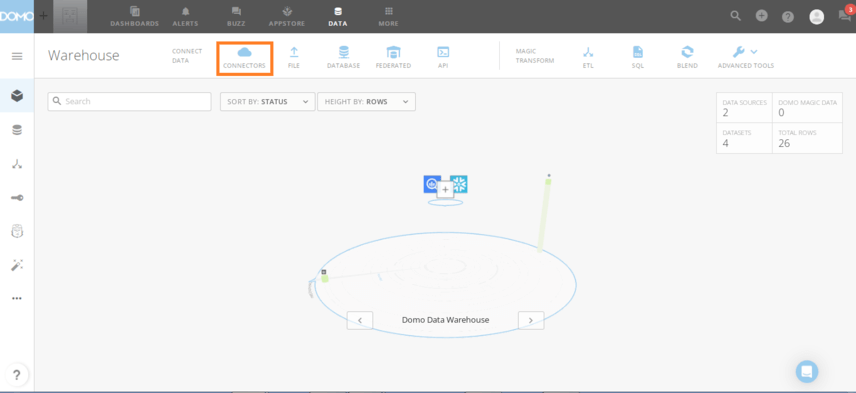Open the Accounts key sidebar icon
Image resolution: width=856 pixels, height=393 pixels.
[17, 198]
